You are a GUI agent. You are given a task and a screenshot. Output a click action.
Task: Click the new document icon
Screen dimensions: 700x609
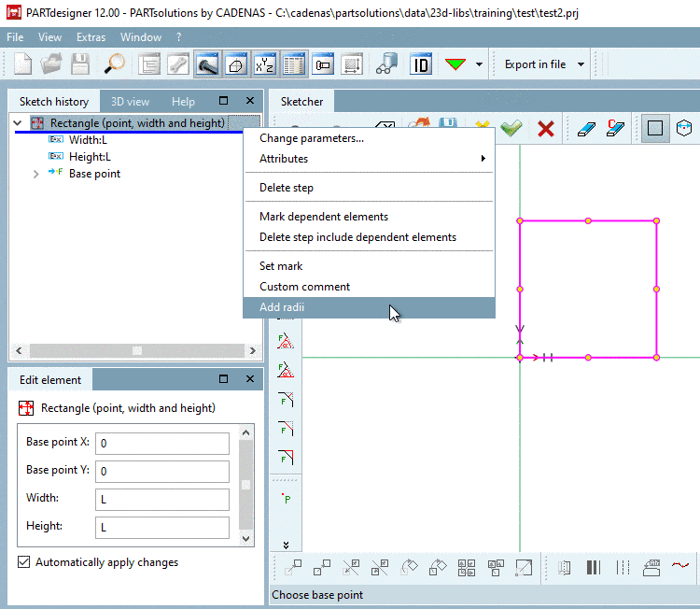[x=22, y=64]
